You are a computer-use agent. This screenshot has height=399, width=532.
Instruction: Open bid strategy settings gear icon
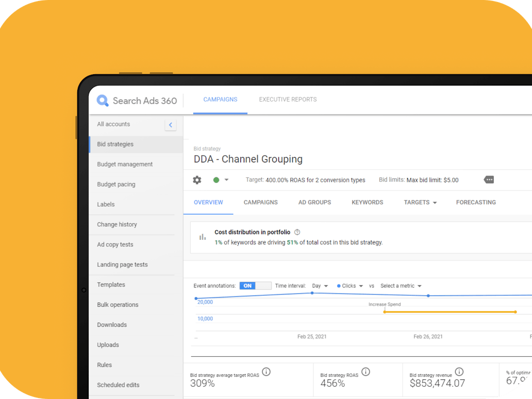coord(197,180)
